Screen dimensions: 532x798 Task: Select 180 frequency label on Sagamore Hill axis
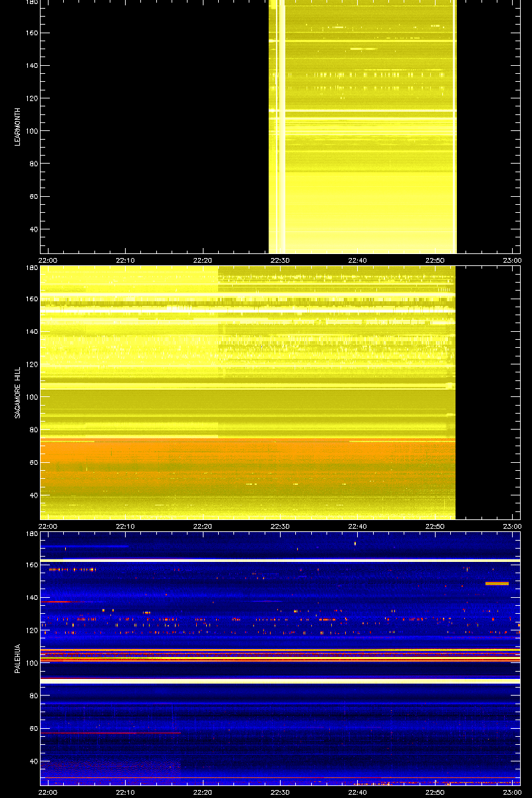(31, 268)
